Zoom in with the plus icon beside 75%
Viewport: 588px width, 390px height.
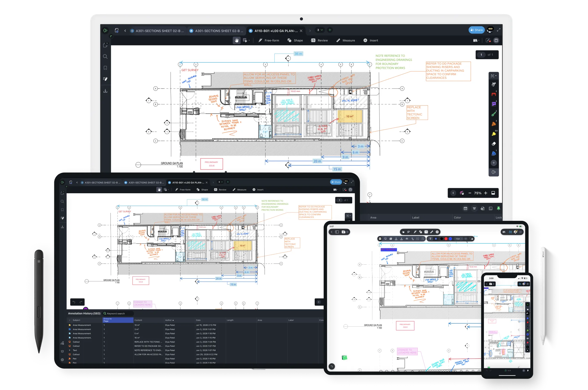tap(485, 193)
